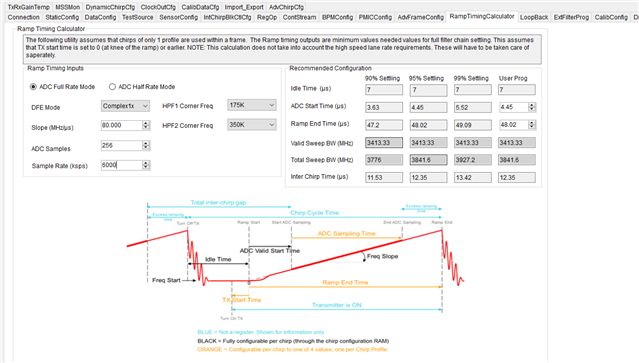Viewport: 639px width, 363px height.
Task: Open the AdvFrameConfig tab
Action: tap(421, 17)
